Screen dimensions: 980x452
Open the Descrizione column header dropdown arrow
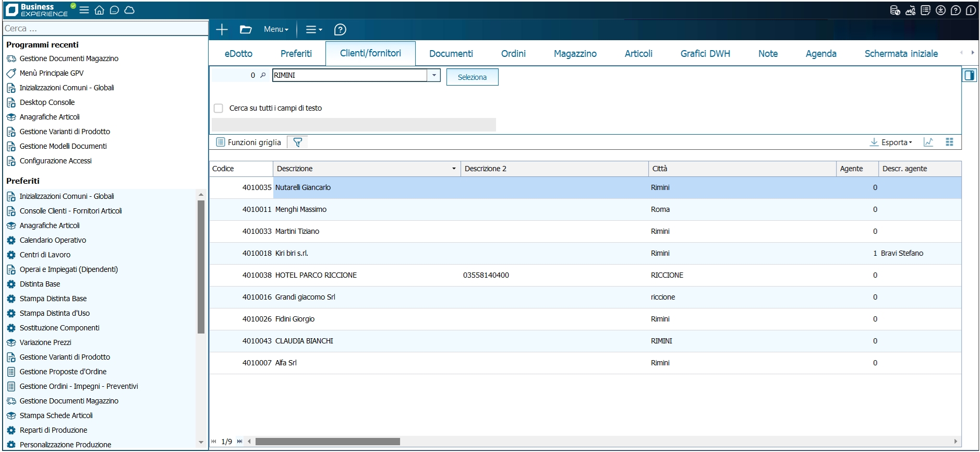[454, 169]
